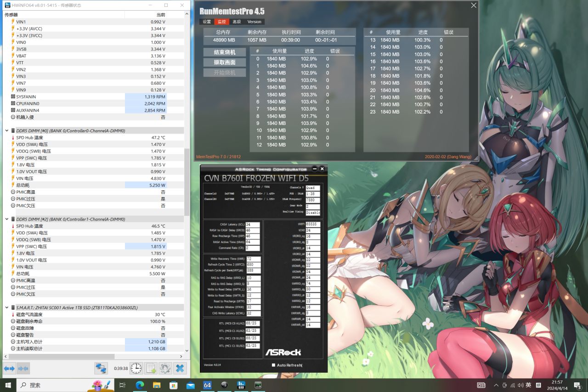Click the 00:39:00 elapsed time value
588x392 pixels.
pos(291,40)
